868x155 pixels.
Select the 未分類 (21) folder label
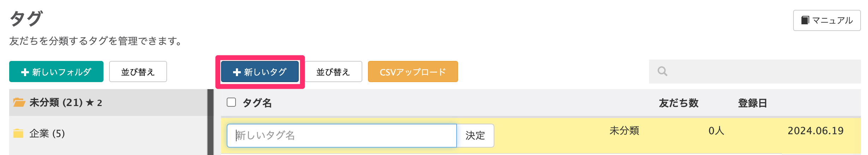[x=56, y=103]
